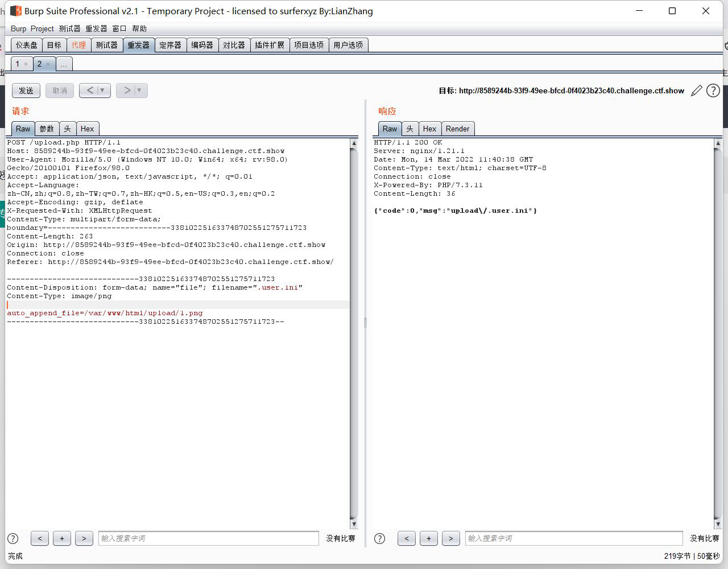The width and height of the screenshot is (728, 569).
Task: Open 用户选项 user options tab
Action: click(x=348, y=45)
